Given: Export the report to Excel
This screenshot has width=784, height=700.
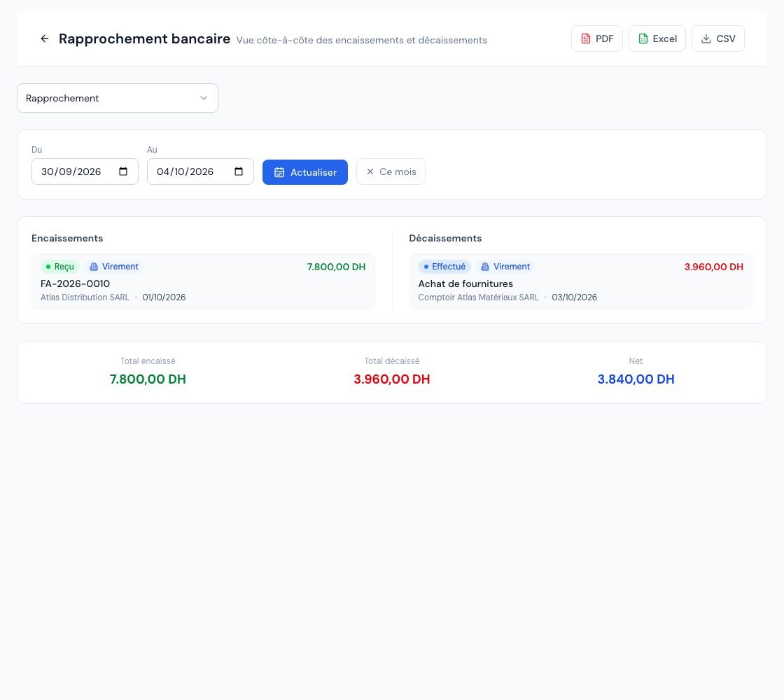Looking at the screenshot, I should pyautogui.click(x=657, y=38).
